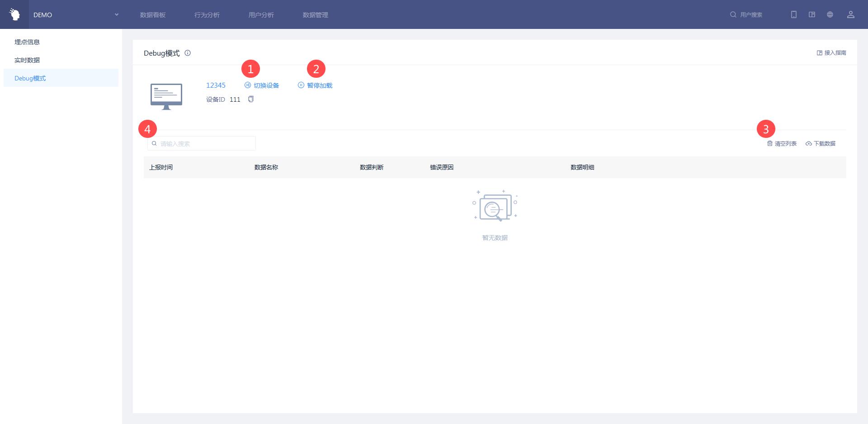This screenshot has height=424, width=868.
Task: Open the mobile device icon in header
Action: [x=793, y=14]
